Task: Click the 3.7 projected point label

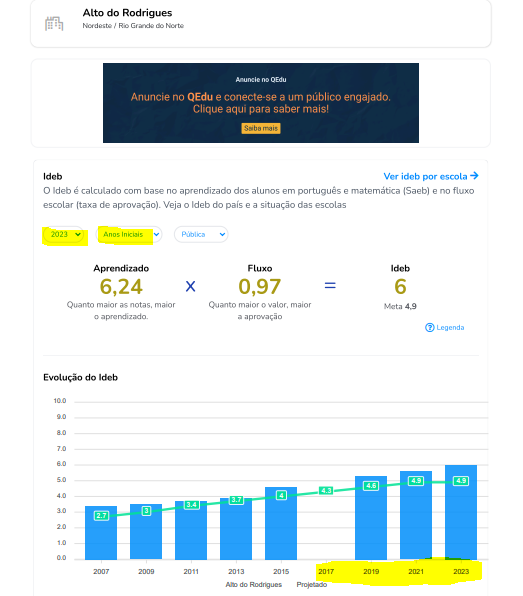Action: (x=236, y=500)
